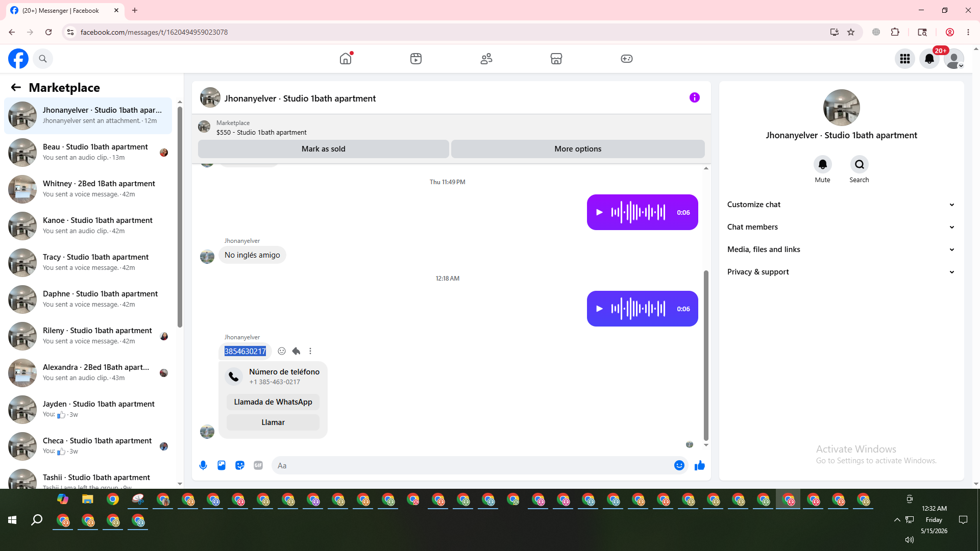Viewport: 980px width, 551px height.
Task: Click Mark as sold button
Action: (x=324, y=149)
